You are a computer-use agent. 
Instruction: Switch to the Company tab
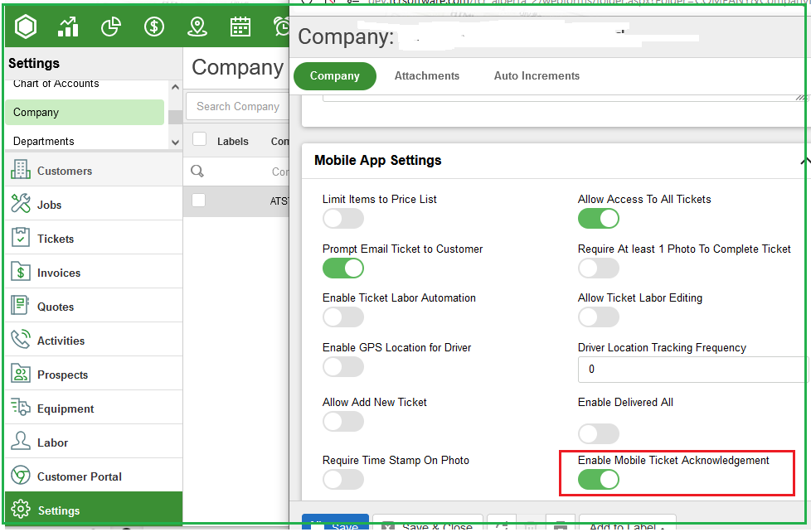point(335,76)
